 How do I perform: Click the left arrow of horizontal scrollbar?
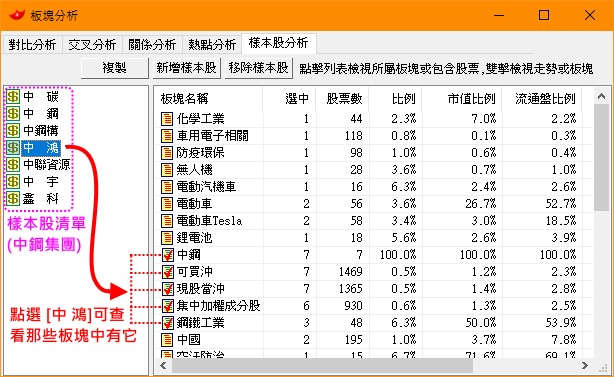163,366
